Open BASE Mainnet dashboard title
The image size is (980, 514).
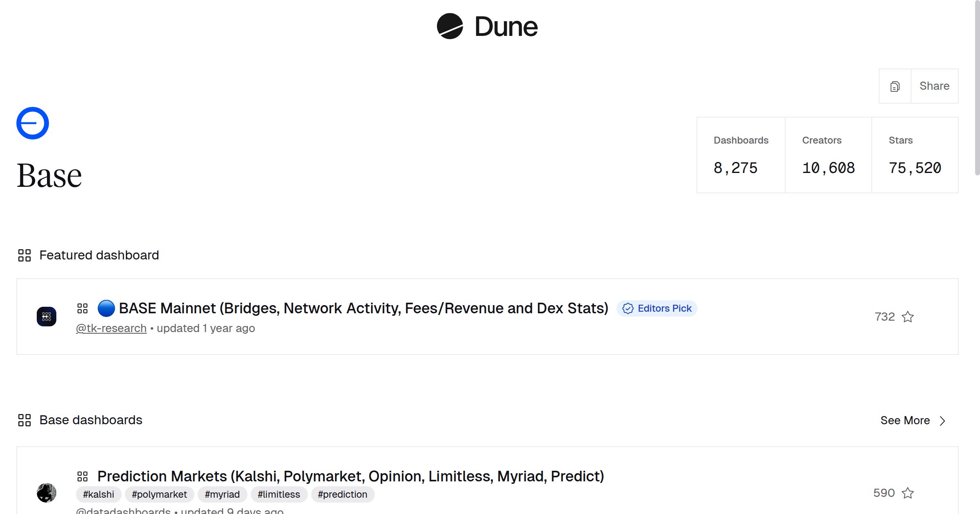click(363, 308)
